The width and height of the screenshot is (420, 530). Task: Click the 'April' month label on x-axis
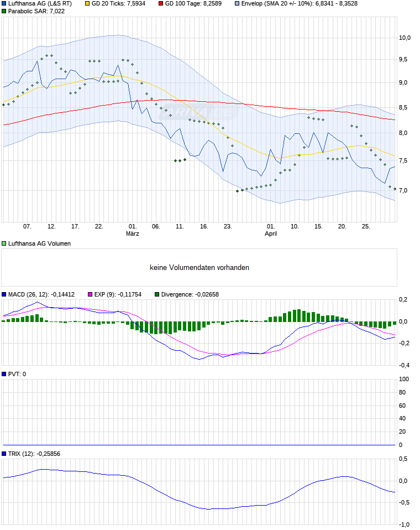[271, 234]
